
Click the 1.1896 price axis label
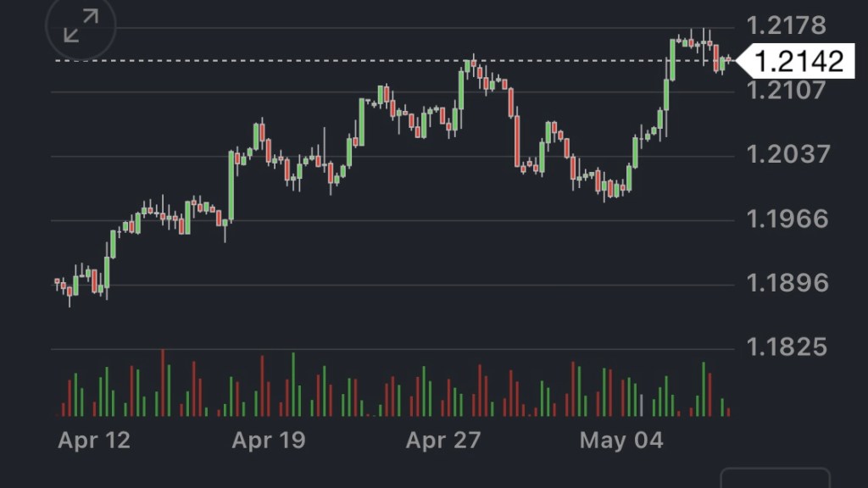coord(785,283)
